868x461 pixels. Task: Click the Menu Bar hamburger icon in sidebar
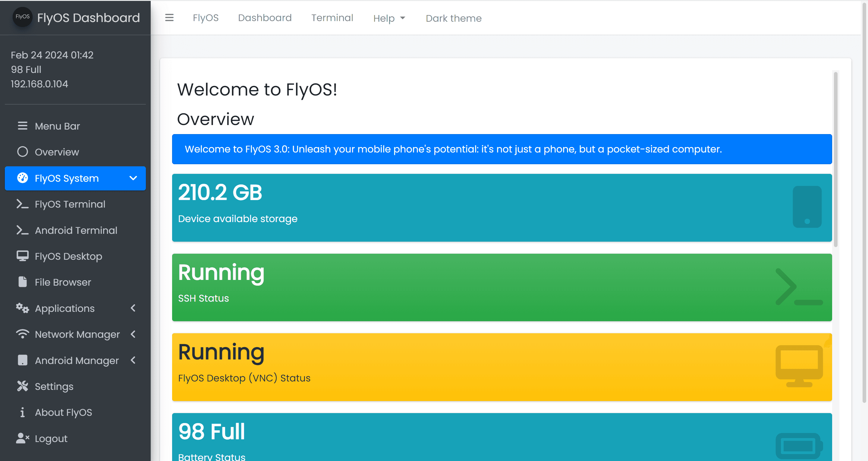click(x=23, y=126)
